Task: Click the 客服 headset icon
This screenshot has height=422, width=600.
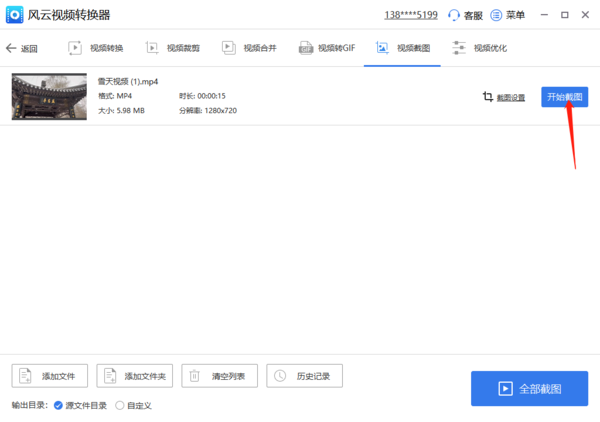Action: pos(454,15)
